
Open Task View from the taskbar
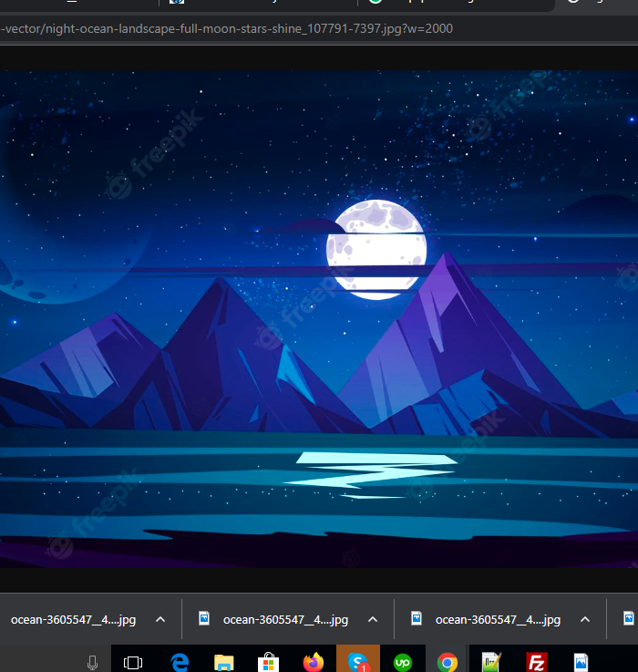pyautogui.click(x=133, y=663)
